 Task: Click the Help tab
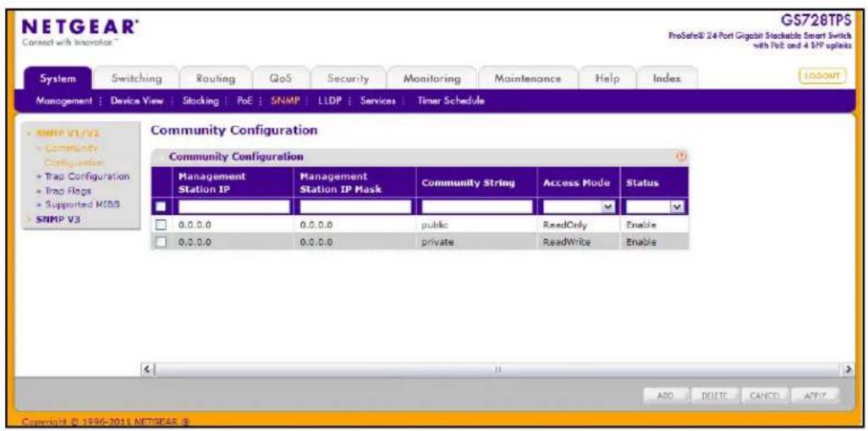coord(607,80)
